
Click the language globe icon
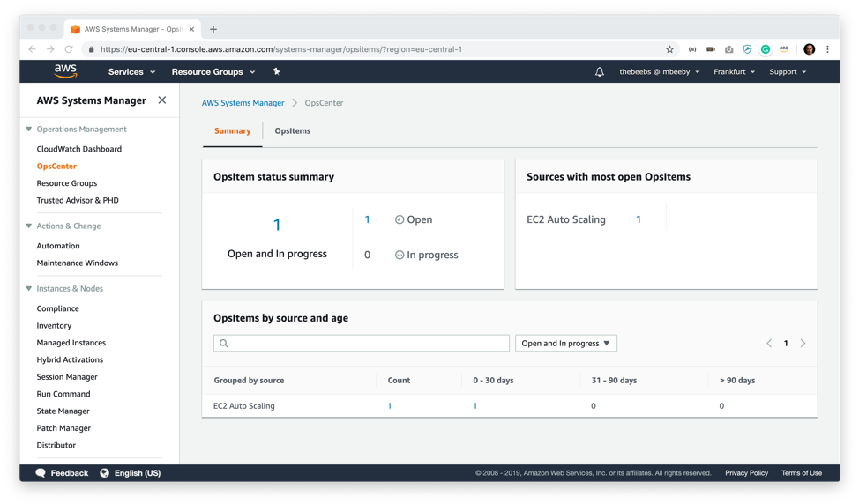(105, 473)
